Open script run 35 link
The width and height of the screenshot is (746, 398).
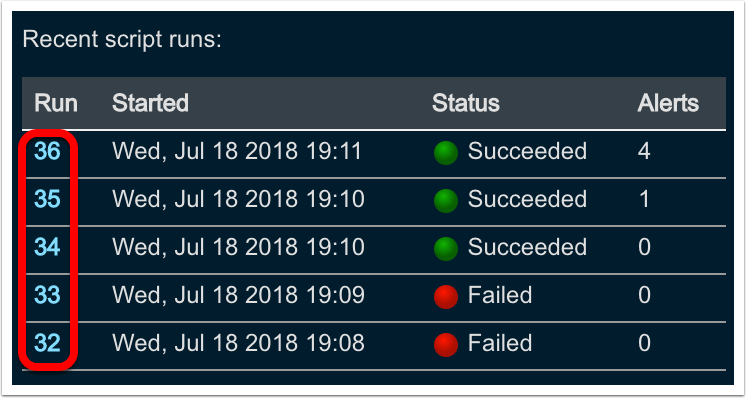47,199
